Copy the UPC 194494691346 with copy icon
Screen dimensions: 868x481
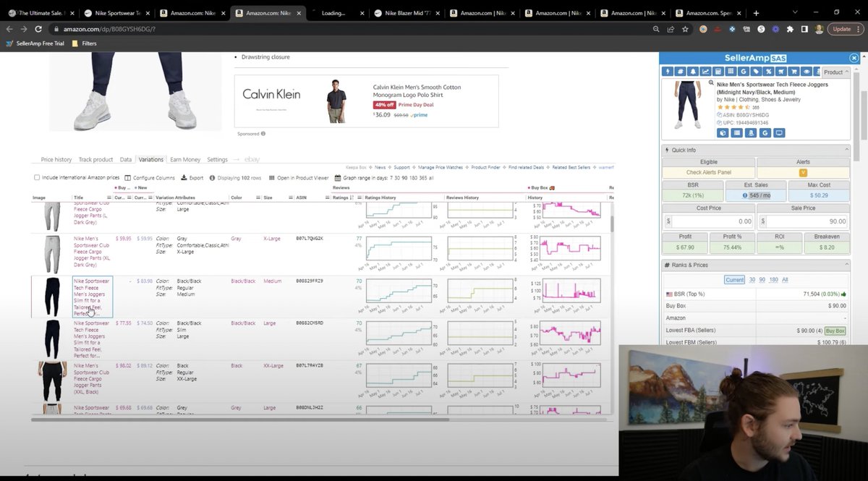719,123
